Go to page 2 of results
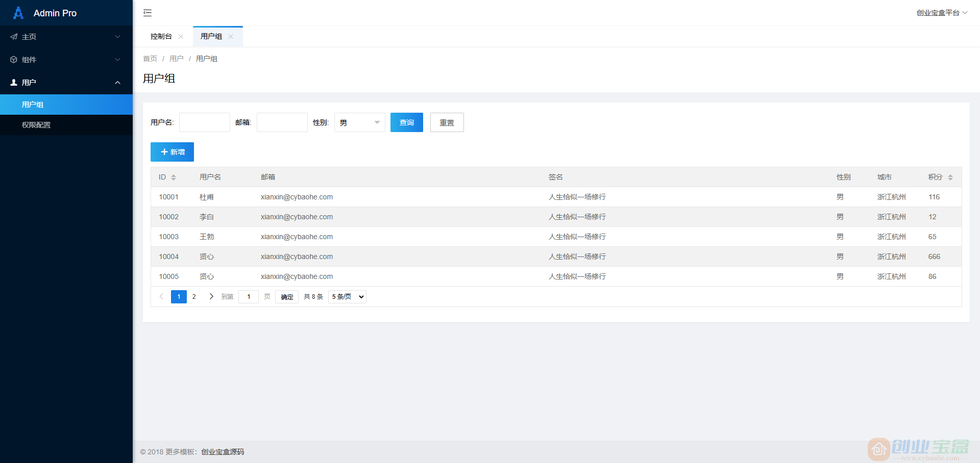980x463 pixels. coord(194,296)
